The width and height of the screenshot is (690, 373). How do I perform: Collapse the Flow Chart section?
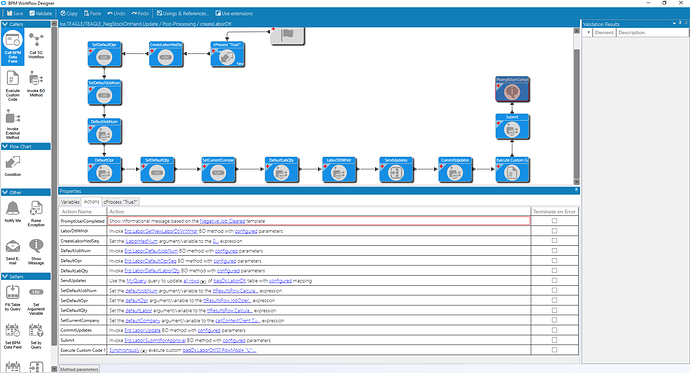[x=5, y=146]
